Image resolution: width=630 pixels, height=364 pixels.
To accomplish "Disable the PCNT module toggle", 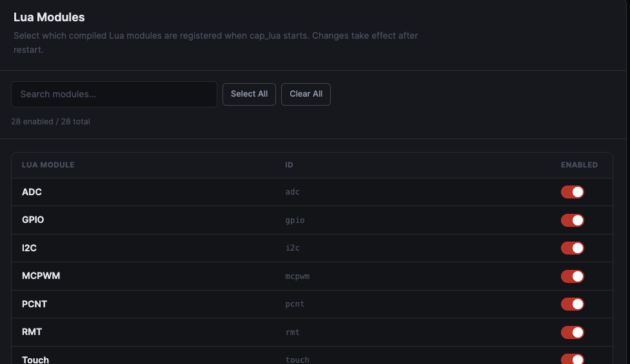I will (x=572, y=304).
